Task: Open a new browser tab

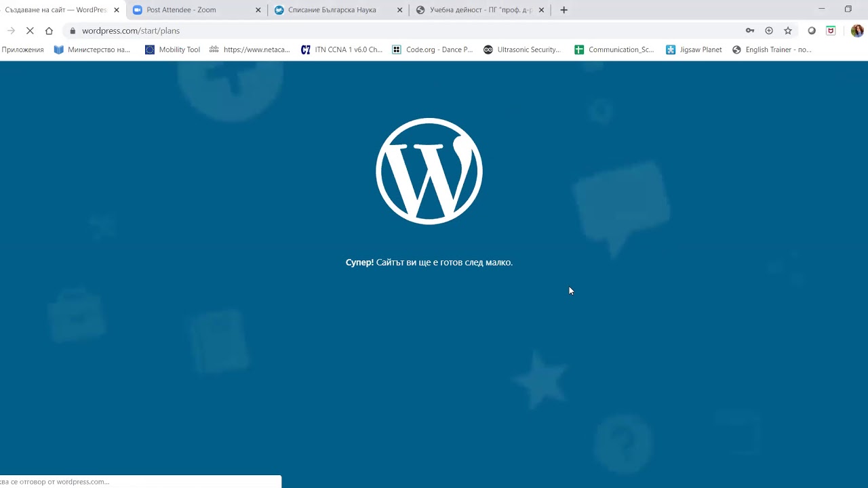Action: coord(564,10)
